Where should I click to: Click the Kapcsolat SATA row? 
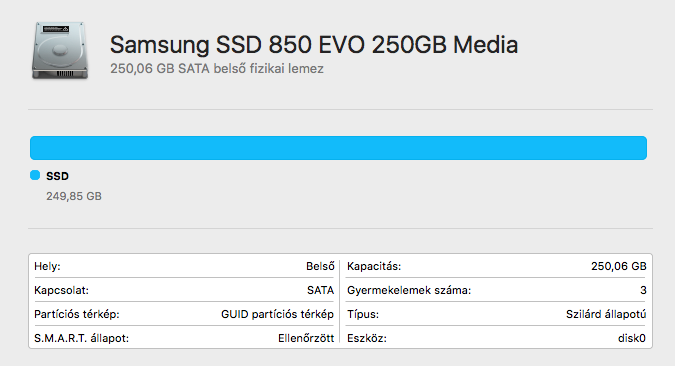pyautogui.click(x=184, y=290)
